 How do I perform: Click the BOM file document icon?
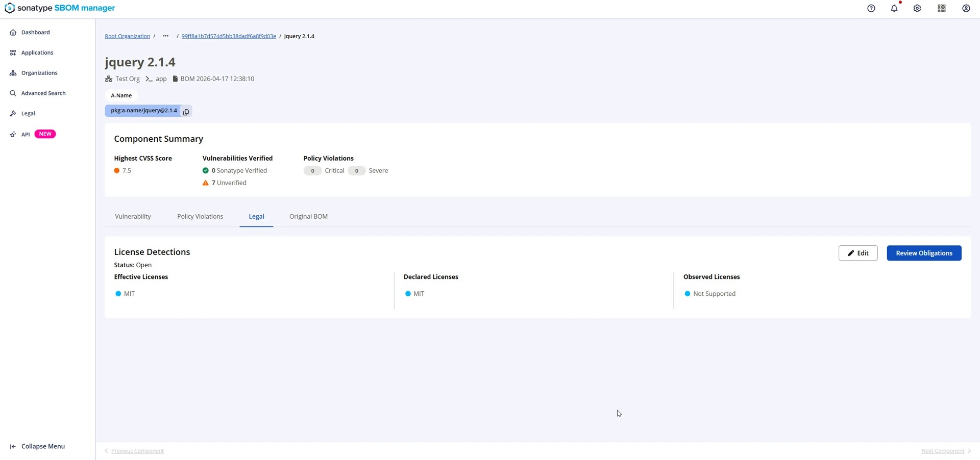(x=175, y=79)
